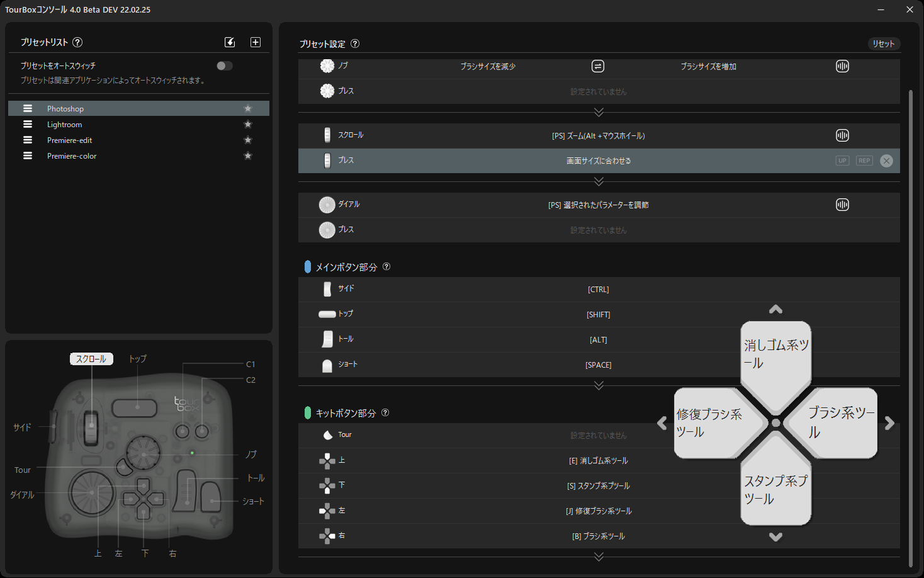Click the preset settings vertical scrollbar
This screenshot has height=578, width=924.
tap(910, 327)
